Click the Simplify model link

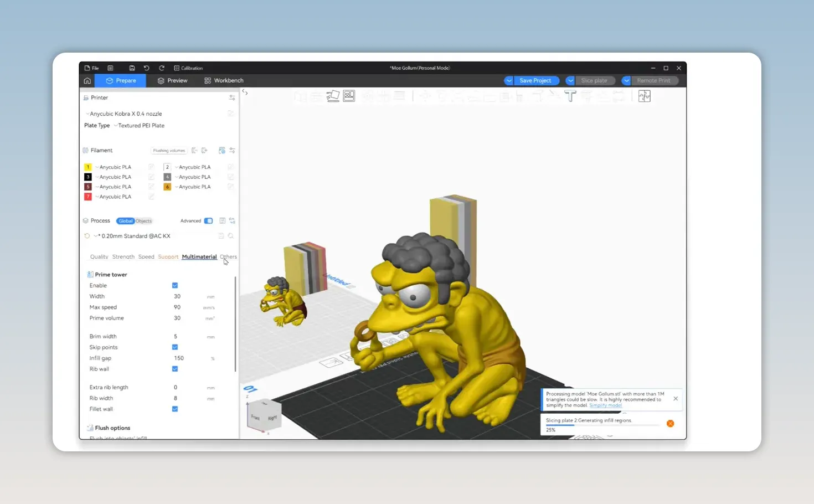coord(605,405)
